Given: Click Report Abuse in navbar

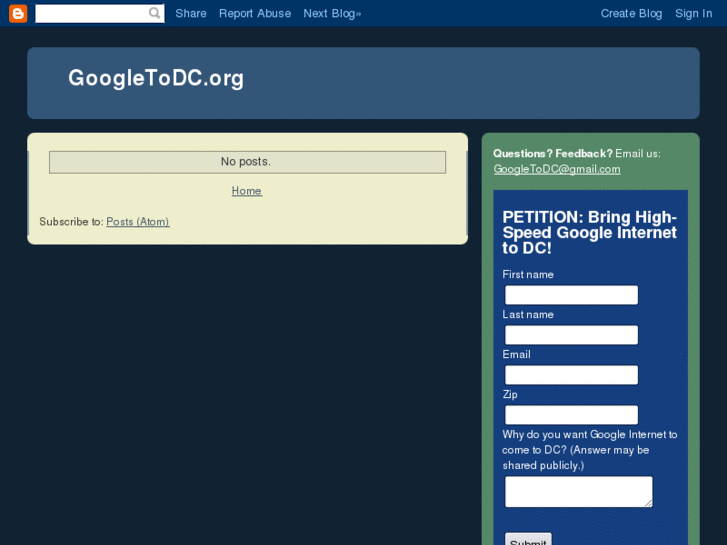Looking at the screenshot, I should tap(255, 13).
